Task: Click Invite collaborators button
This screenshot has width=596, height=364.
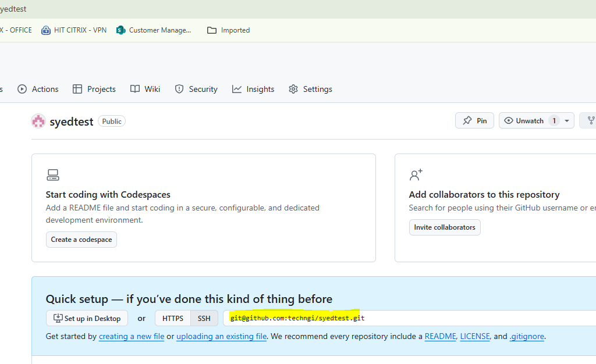Action: pyautogui.click(x=445, y=227)
